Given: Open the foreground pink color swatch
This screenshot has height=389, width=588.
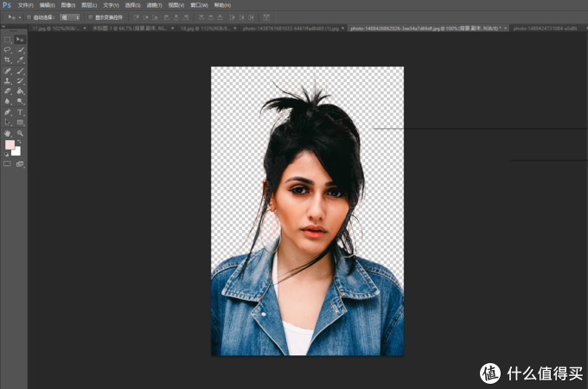Looking at the screenshot, I should [x=10, y=144].
